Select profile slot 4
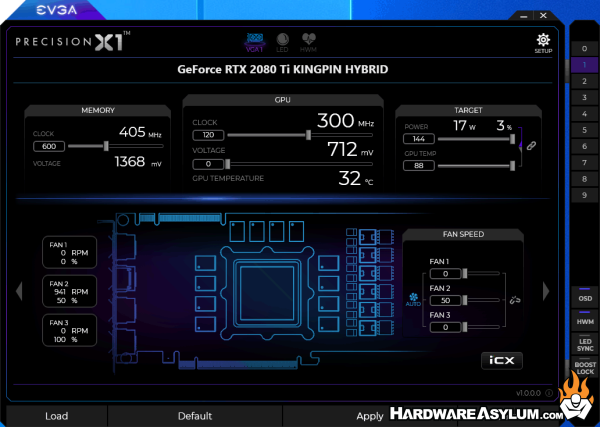 coord(584,114)
